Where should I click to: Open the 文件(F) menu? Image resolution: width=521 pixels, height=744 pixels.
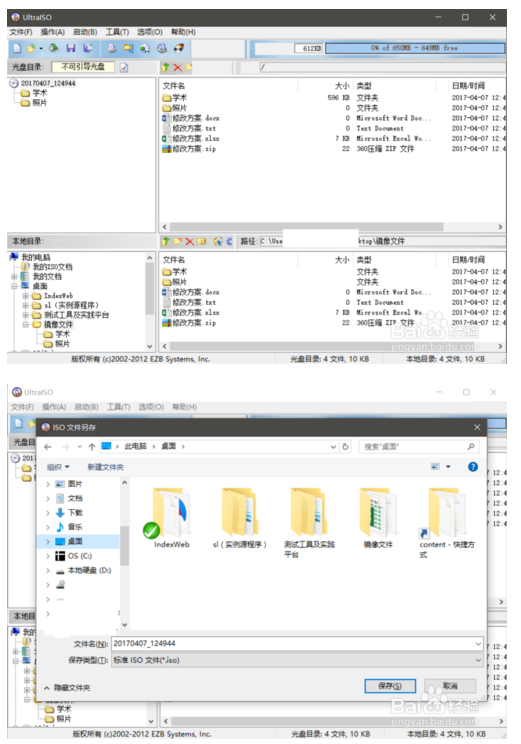pos(21,32)
